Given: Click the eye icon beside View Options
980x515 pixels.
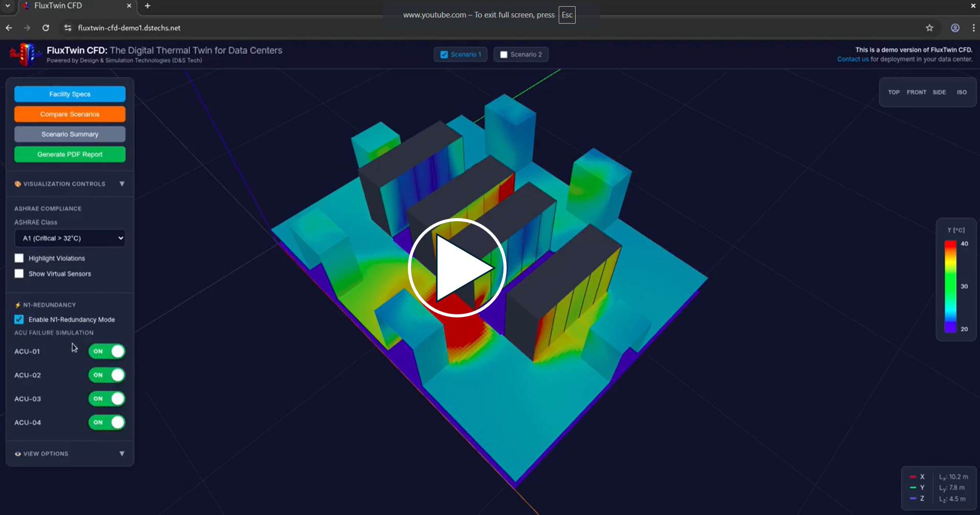Looking at the screenshot, I should pyautogui.click(x=18, y=454).
